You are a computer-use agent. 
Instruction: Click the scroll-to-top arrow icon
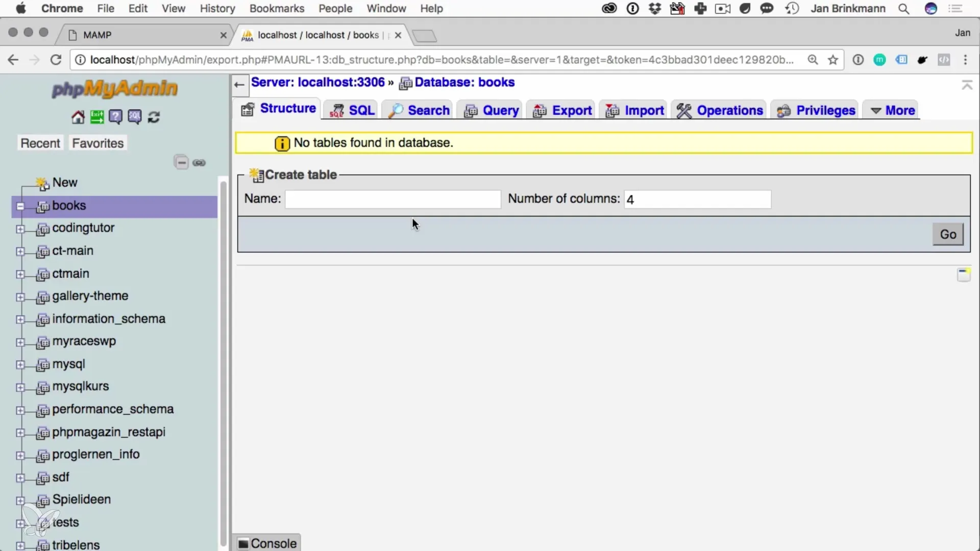pyautogui.click(x=967, y=85)
